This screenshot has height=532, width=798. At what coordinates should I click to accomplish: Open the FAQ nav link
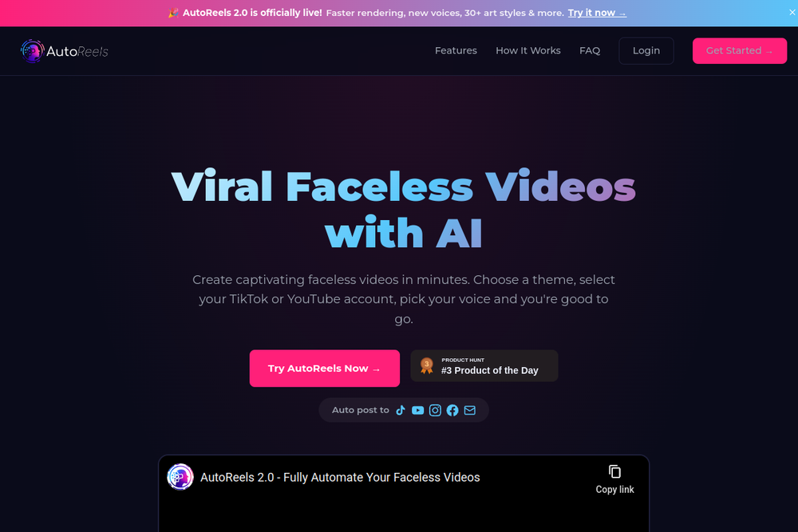(x=590, y=50)
